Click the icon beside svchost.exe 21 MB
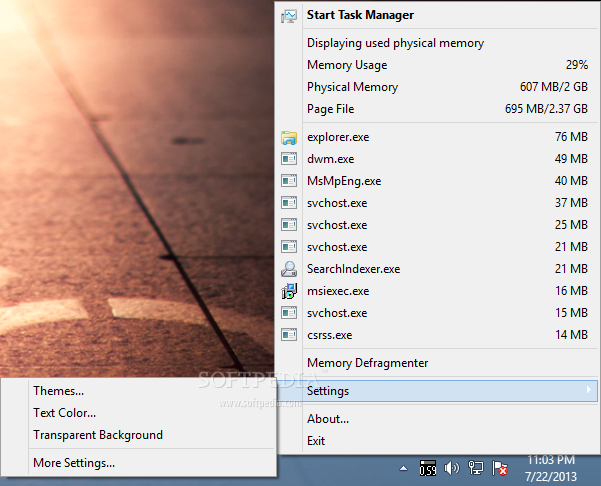The height and width of the screenshot is (486, 601). click(x=289, y=247)
